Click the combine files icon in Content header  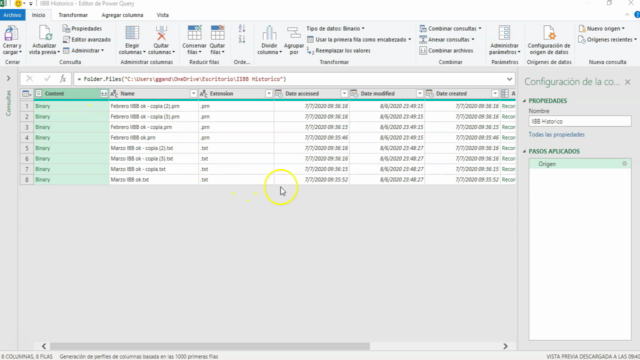coord(104,94)
